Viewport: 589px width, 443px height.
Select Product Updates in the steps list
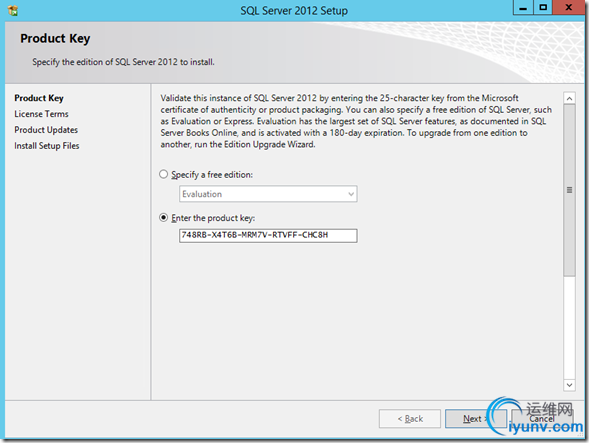coord(46,130)
